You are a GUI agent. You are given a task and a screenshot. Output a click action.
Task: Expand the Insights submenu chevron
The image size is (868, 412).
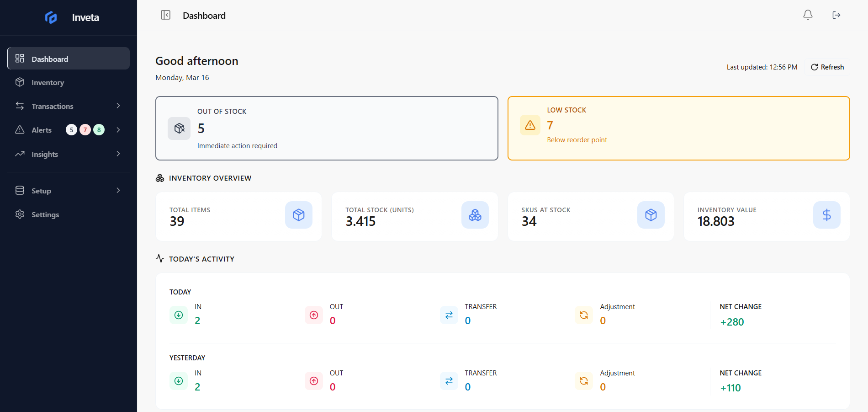click(x=118, y=154)
